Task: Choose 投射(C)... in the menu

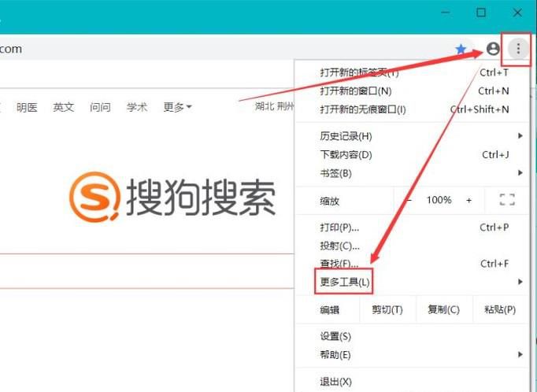Action: tap(412, 246)
